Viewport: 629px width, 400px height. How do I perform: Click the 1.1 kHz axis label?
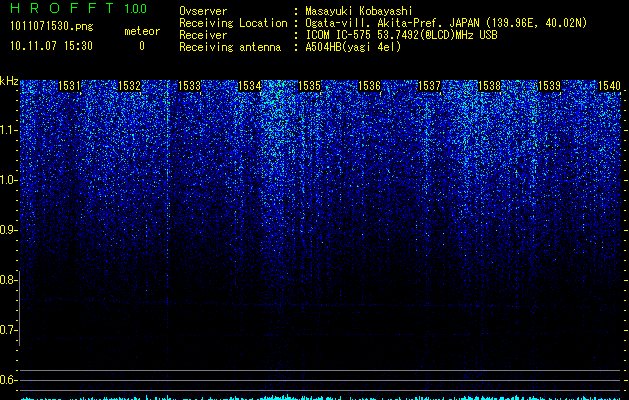tap(7, 130)
